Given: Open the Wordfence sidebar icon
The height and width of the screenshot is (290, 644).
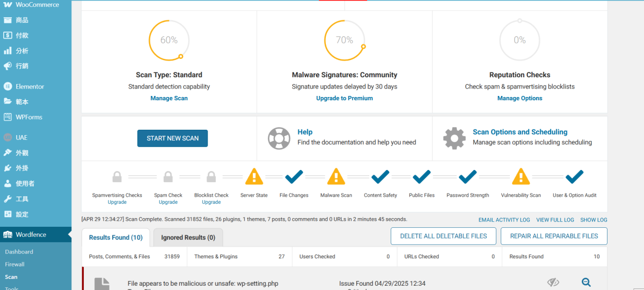Looking at the screenshot, I should coord(8,234).
